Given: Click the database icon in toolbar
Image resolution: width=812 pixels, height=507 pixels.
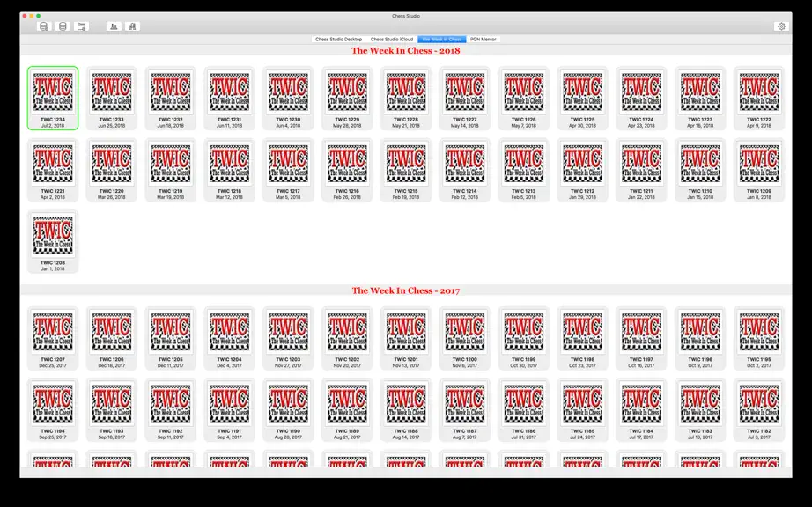Looking at the screenshot, I should pos(63,26).
